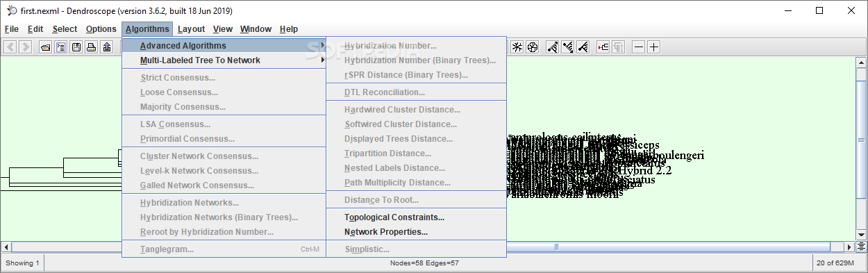Select Distance To Root... item
868x273 pixels.
416,200
